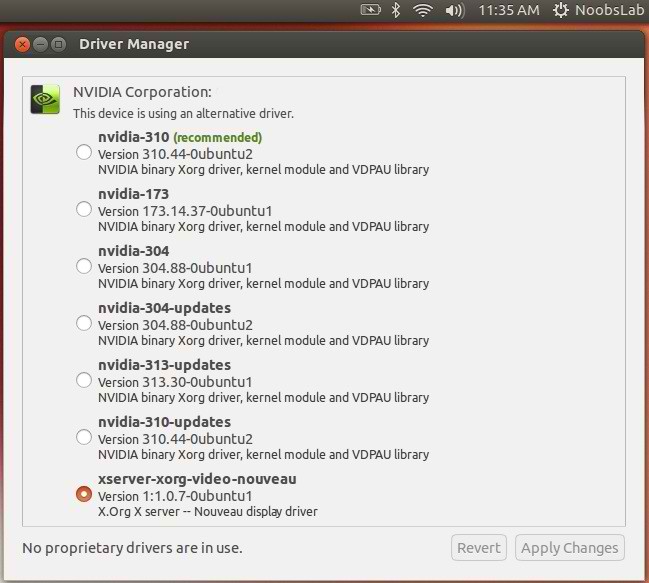Select nvidia-313-updates radio button
This screenshot has height=583, width=649.
[x=84, y=380]
